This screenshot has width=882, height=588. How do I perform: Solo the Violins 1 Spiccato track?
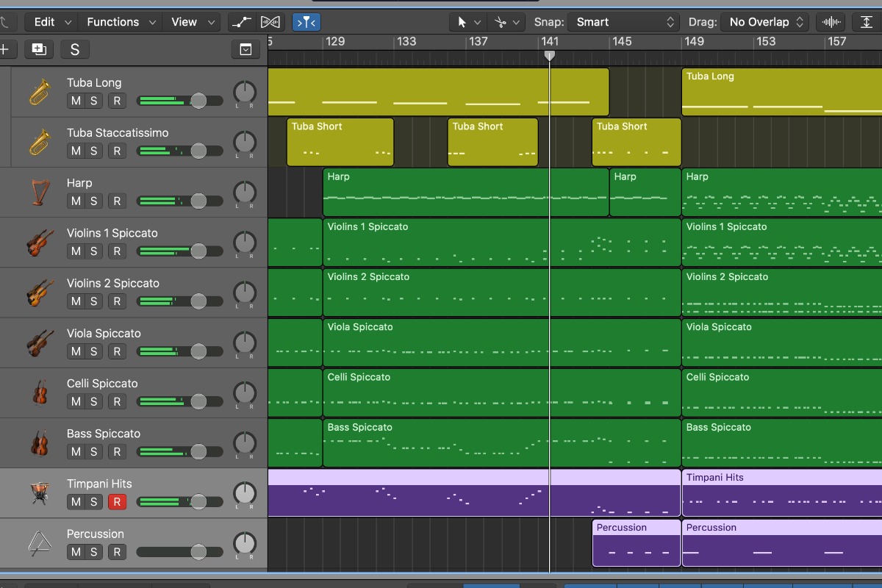(94, 251)
